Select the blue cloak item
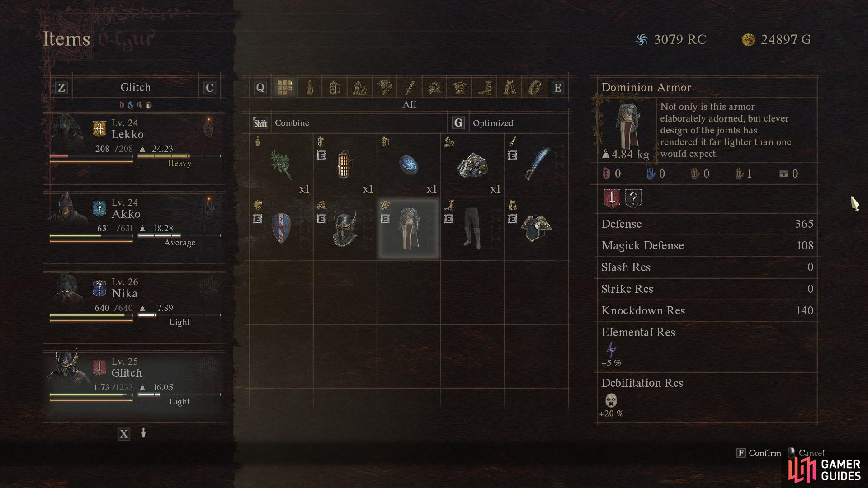This screenshot has width=868, height=488. pos(536,229)
